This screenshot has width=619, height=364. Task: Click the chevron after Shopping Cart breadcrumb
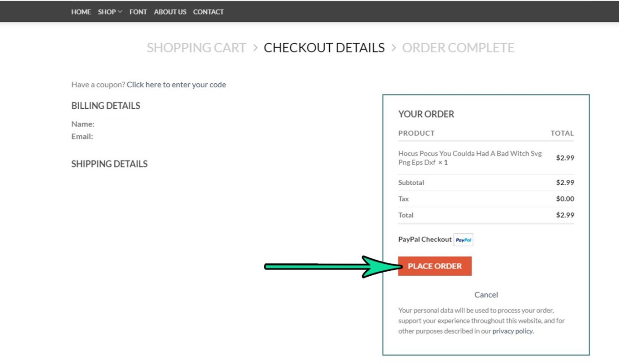click(x=255, y=48)
